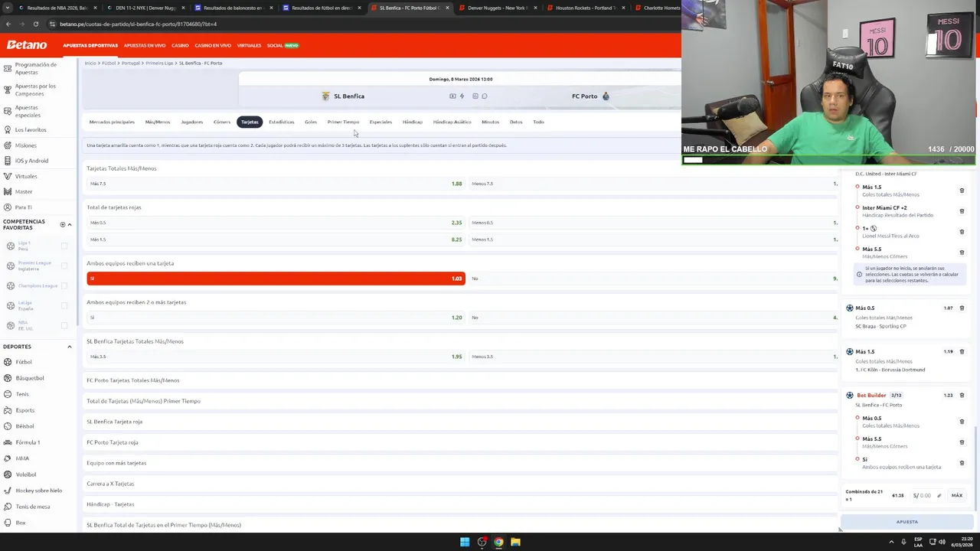
Task: Expand Equipo con más tarjetas market
Action: pyautogui.click(x=459, y=463)
